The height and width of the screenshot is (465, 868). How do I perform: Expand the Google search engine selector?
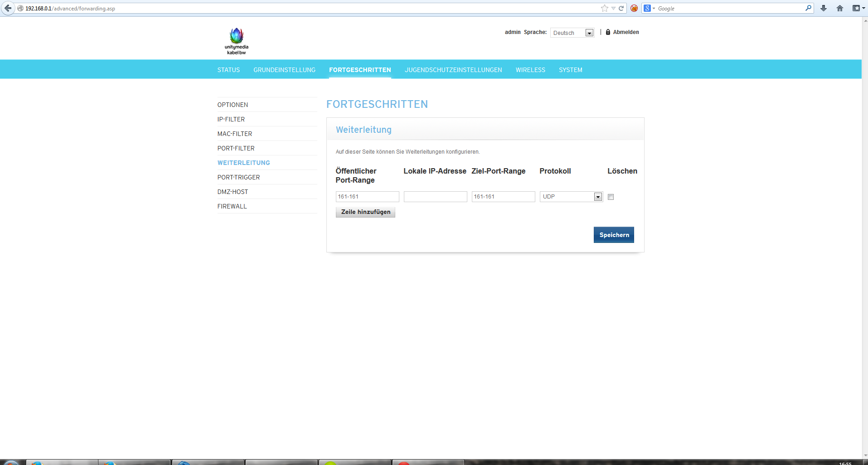[x=649, y=8]
